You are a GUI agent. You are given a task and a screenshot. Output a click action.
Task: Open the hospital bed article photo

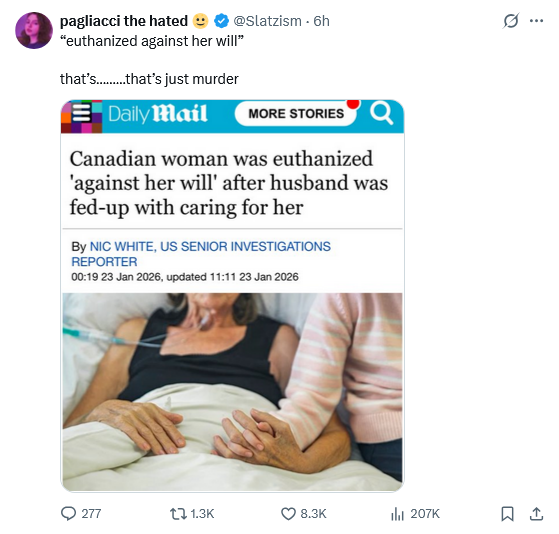[x=232, y=391]
